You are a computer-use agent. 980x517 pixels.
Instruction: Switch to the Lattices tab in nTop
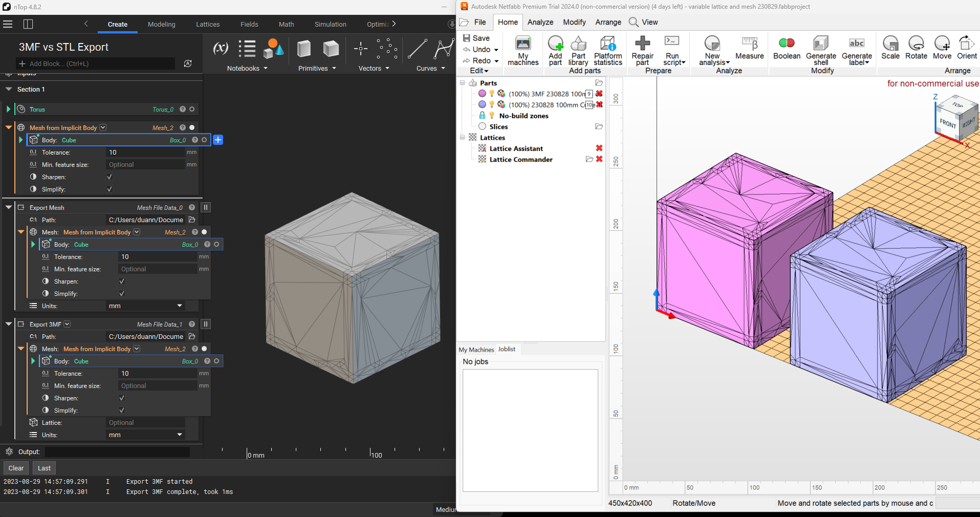click(x=208, y=24)
